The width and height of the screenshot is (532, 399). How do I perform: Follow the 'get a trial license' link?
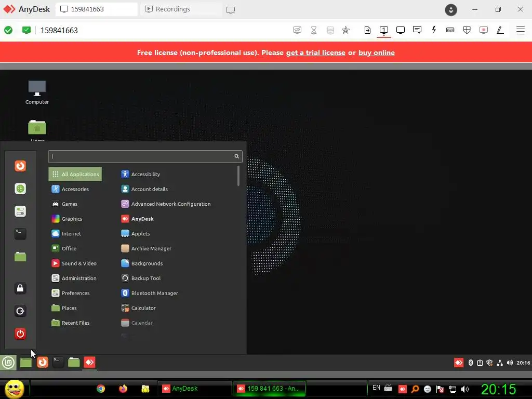pos(315,52)
